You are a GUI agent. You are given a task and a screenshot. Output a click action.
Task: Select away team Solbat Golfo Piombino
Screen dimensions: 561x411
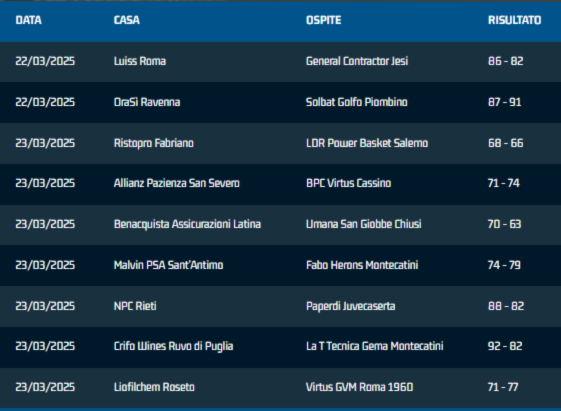click(357, 102)
